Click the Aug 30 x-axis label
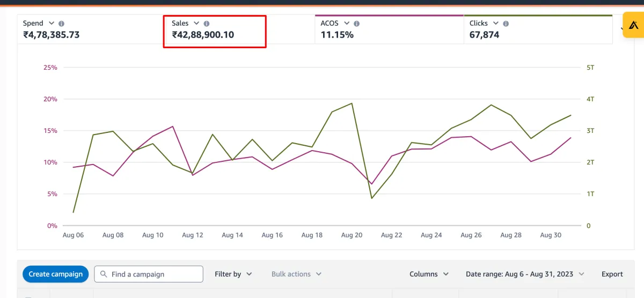This screenshot has height=298, width=644. [x=551, y=235]
